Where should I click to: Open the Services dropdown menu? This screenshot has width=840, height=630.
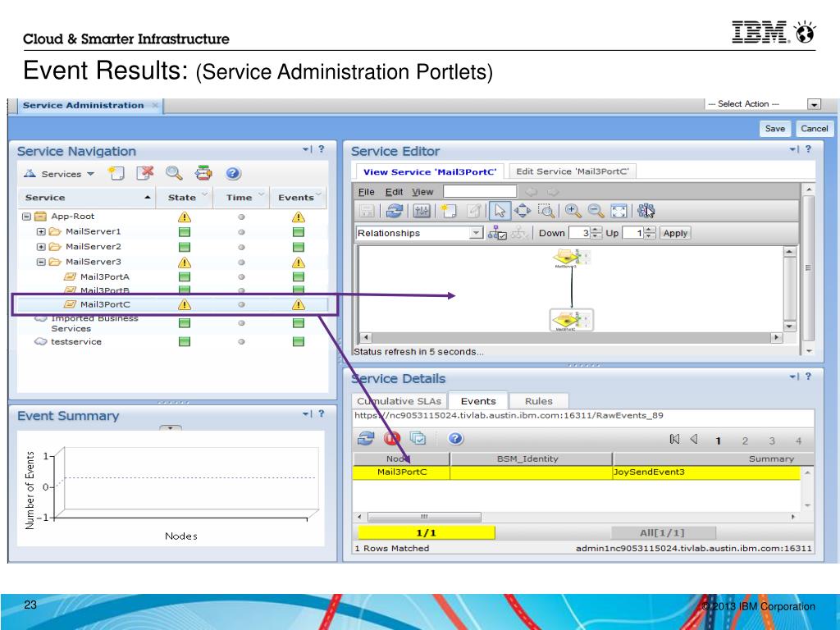coord(59,174)
